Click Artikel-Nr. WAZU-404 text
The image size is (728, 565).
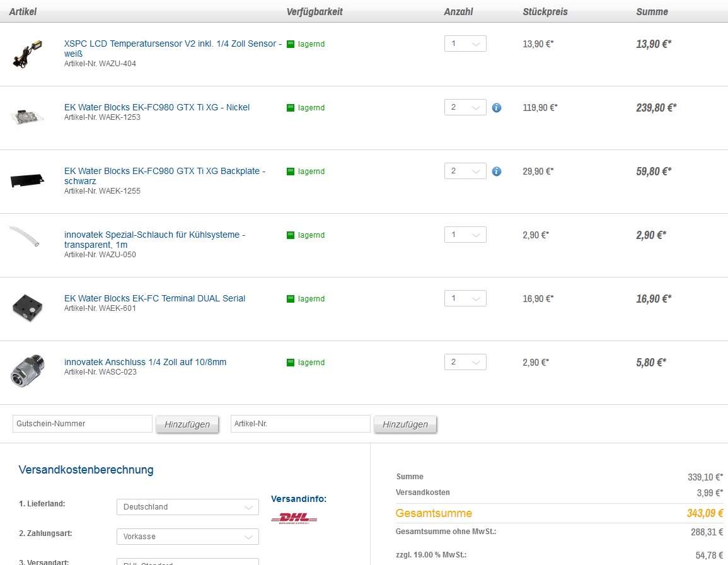tap(100, 64)
